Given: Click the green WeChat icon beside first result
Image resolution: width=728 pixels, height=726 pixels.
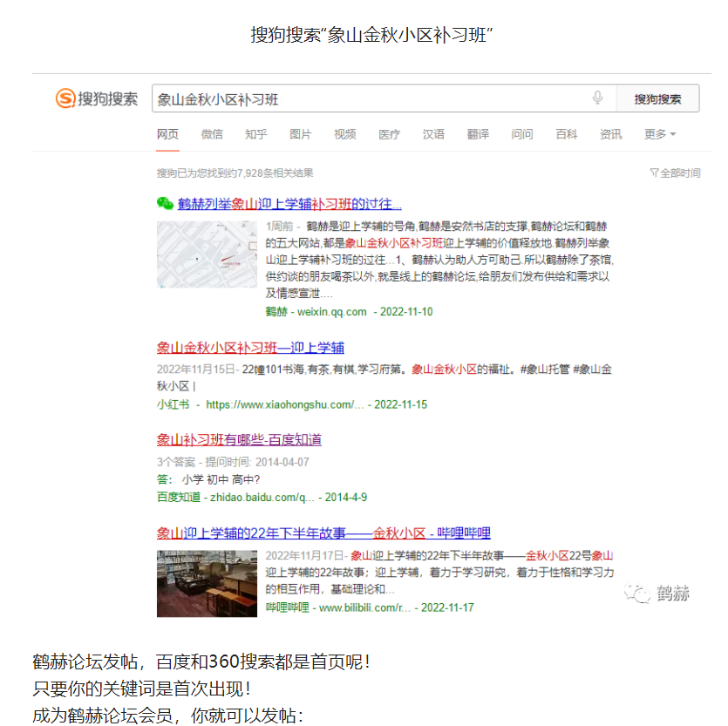Looking at the screenshot, I should coord(165,204).
